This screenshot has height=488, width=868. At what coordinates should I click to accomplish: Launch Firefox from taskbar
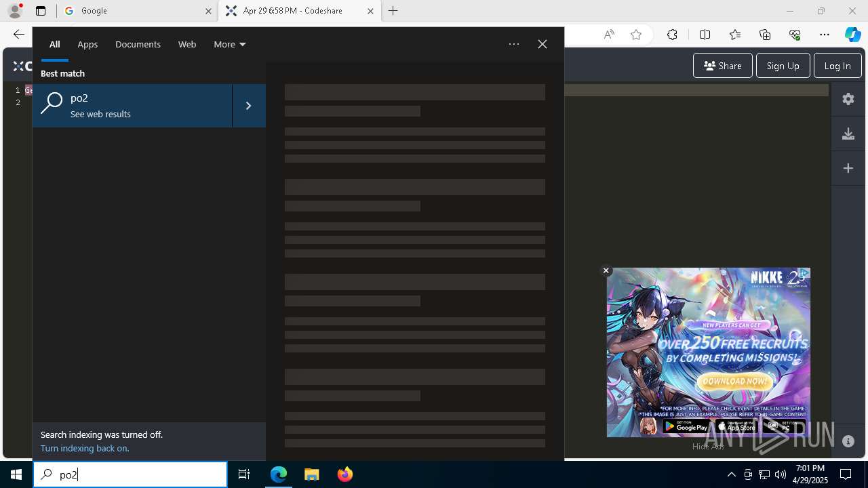pos(345,474)
